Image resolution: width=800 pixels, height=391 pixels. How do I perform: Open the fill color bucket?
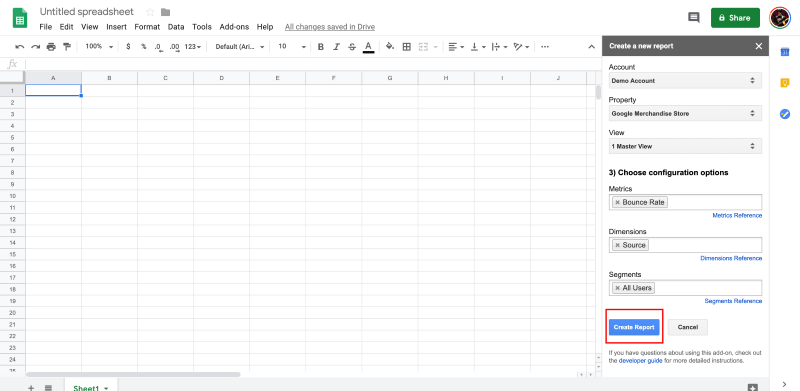point(390,46)
